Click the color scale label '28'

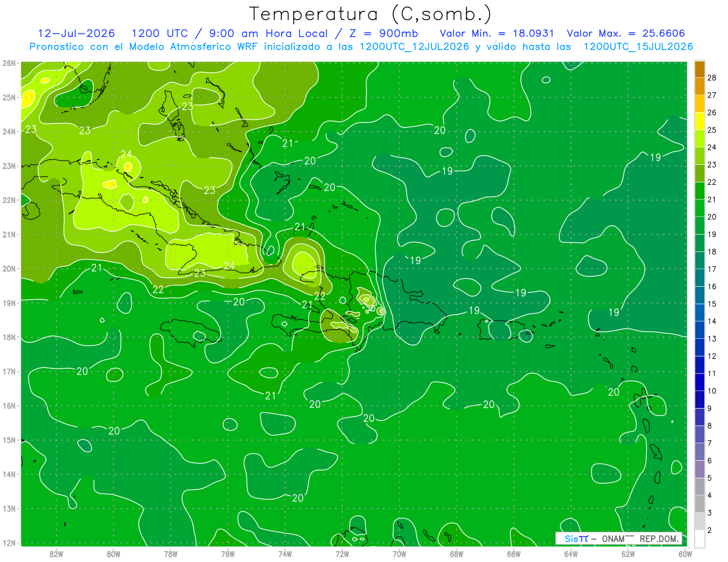tap(712, 78)
